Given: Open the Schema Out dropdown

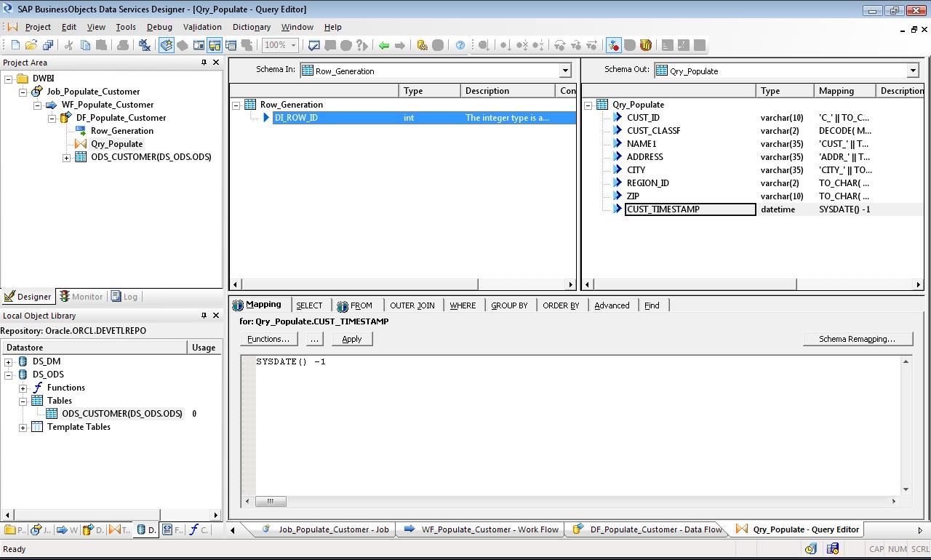Looking at the screenshot, I should click(x=913, y=71).
